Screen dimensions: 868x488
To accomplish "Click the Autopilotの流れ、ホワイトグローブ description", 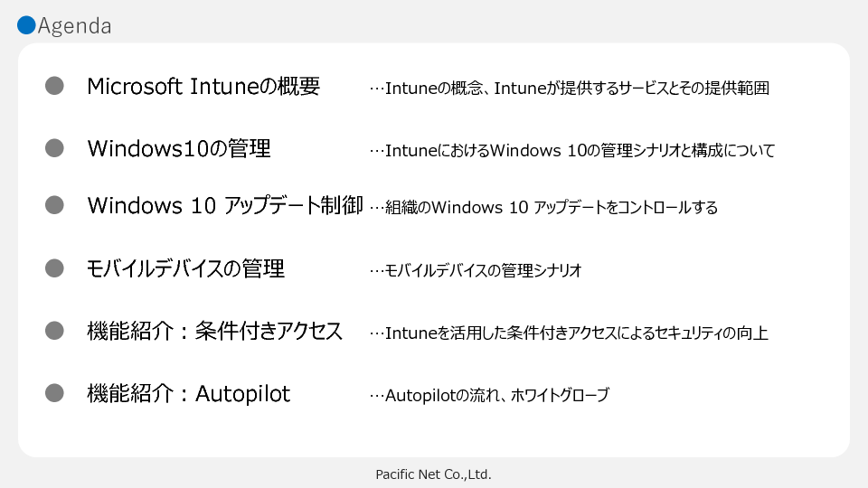I will point(489,396).
